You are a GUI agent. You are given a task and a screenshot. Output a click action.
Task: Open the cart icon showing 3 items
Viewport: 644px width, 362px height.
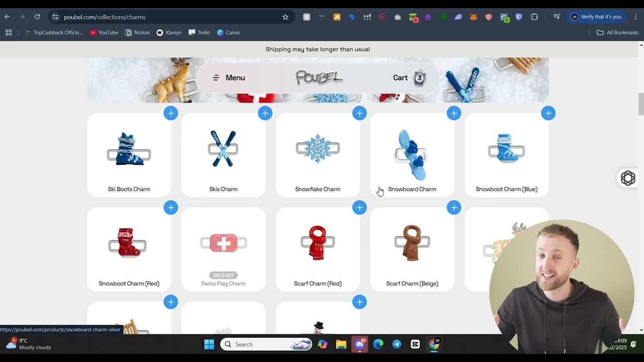click(419, 78)
